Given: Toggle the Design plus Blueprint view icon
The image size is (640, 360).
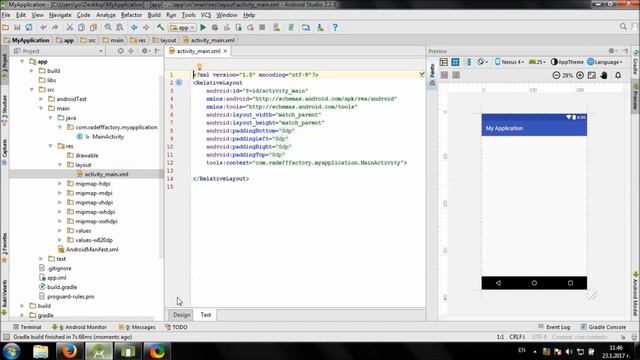Looking at the screenshot, I should click(468, 62).
